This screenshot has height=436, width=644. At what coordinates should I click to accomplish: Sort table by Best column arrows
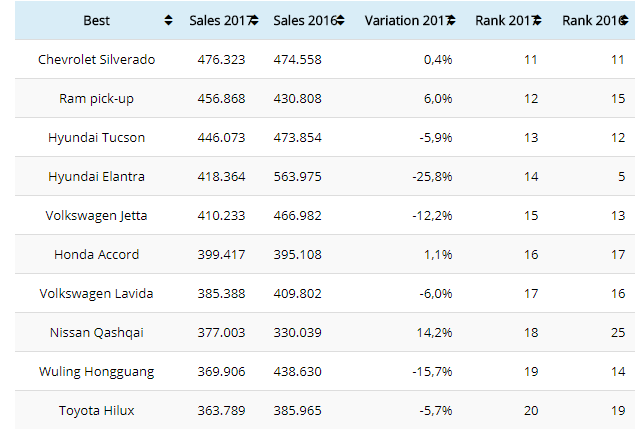click(168, 20)
